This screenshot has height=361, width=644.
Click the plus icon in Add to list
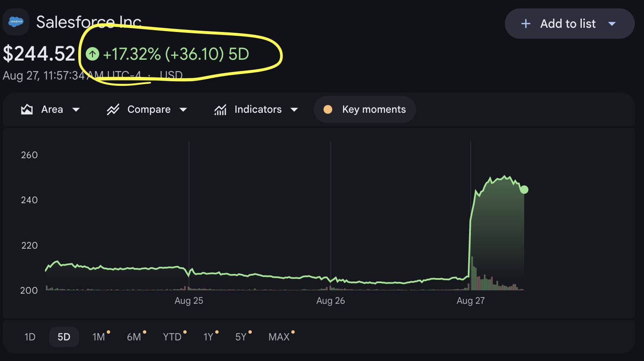(525, 24)
